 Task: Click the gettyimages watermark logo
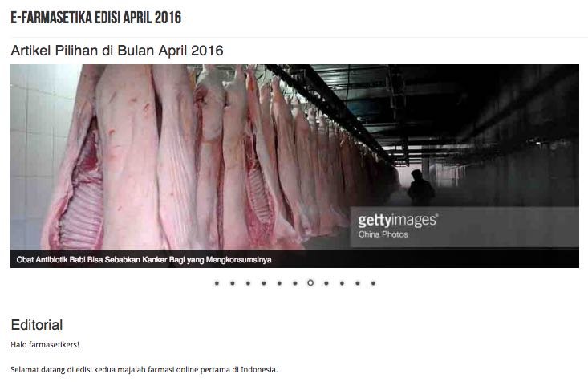tap(398, 221)
